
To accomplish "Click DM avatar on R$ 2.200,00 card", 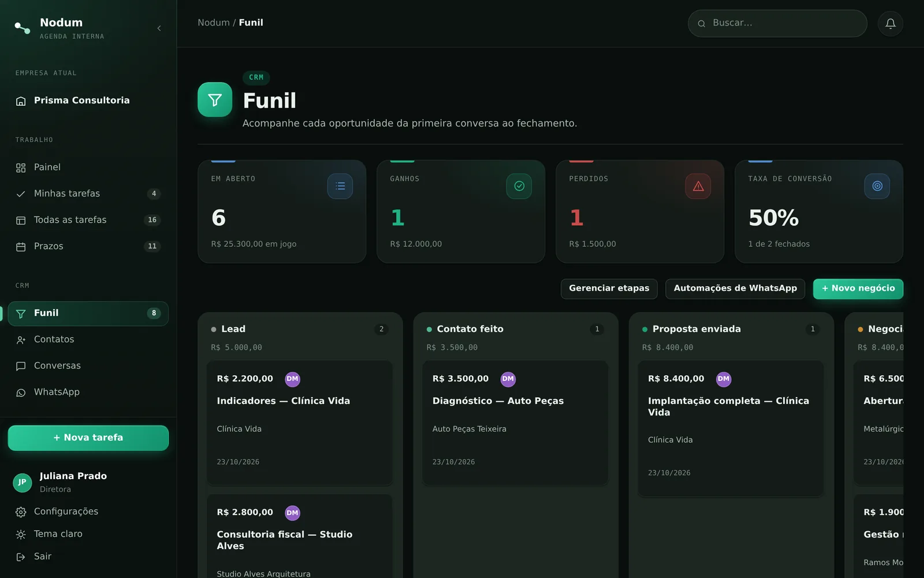I will pos(293,379).
